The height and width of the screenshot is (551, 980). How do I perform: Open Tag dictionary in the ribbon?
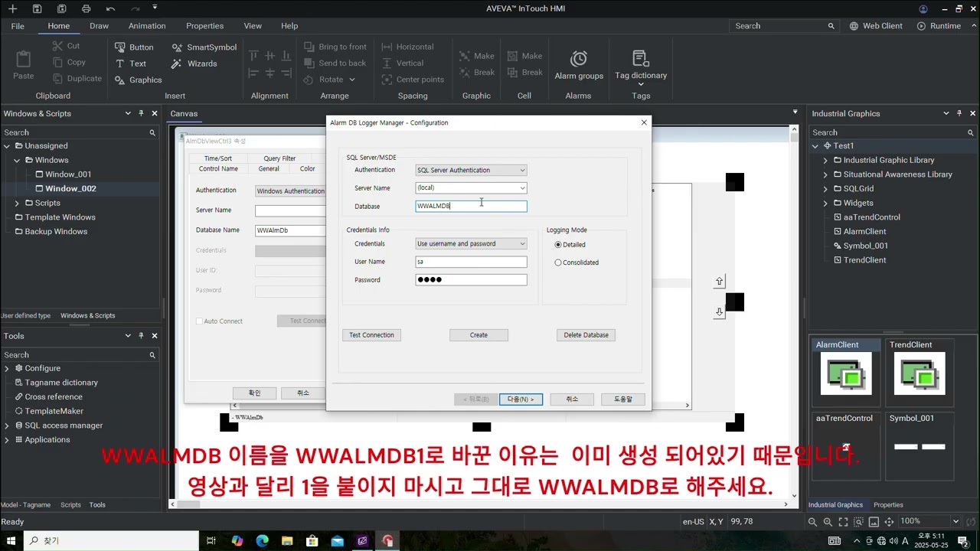point(641,67)
